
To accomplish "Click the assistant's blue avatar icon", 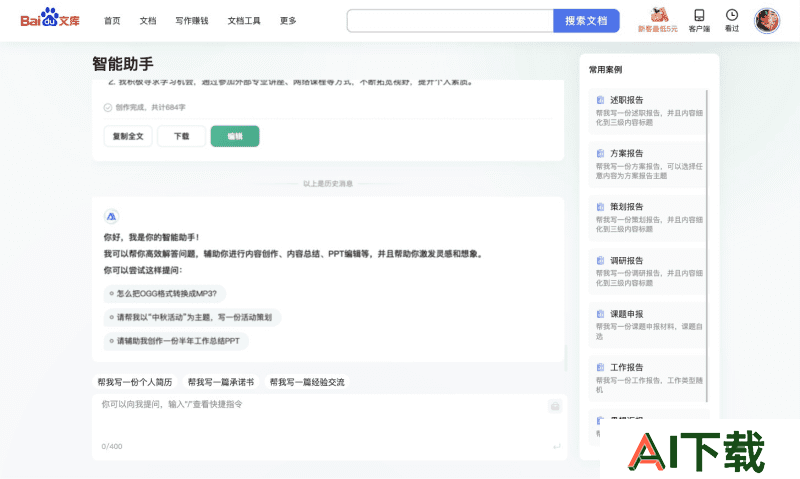I will (x=111, y=216).
